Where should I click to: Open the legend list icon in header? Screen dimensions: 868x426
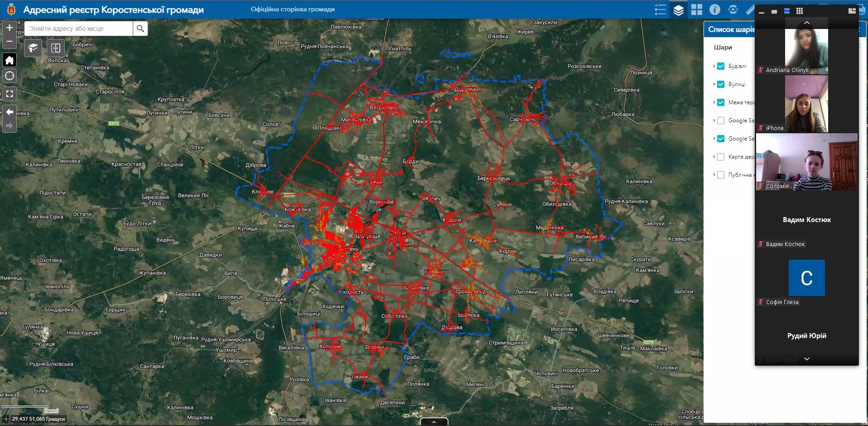coord(661,10)
